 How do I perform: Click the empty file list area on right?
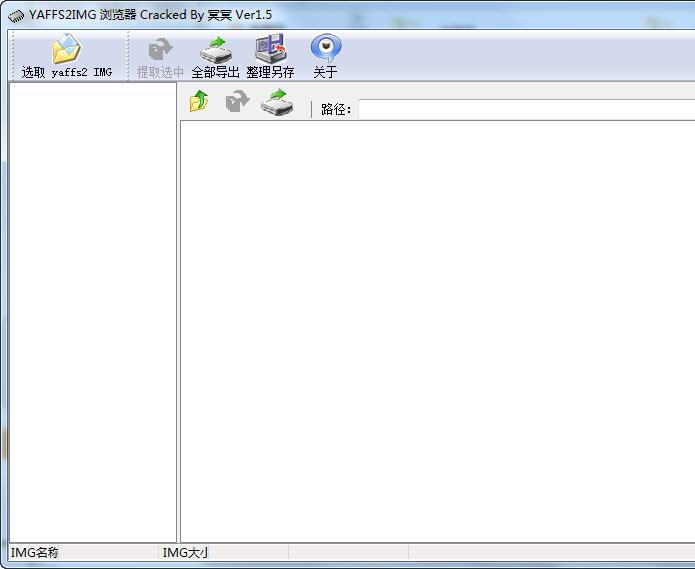[436, 330]
